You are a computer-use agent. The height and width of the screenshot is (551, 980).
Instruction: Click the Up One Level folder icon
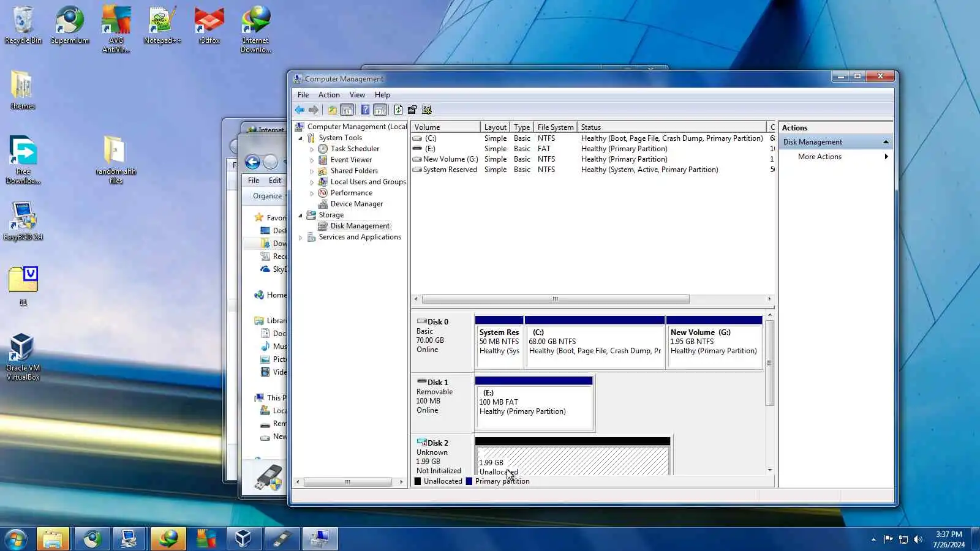click(x=332, y=110)
